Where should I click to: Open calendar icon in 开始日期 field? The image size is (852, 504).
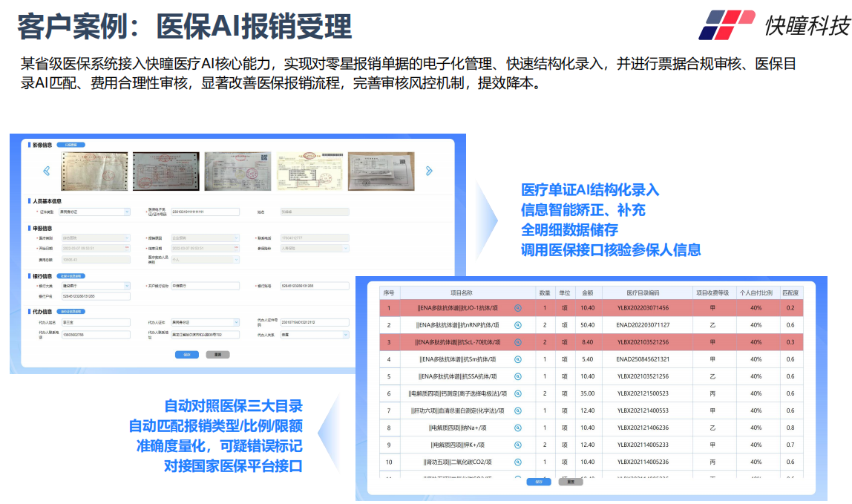pos(127,248)
